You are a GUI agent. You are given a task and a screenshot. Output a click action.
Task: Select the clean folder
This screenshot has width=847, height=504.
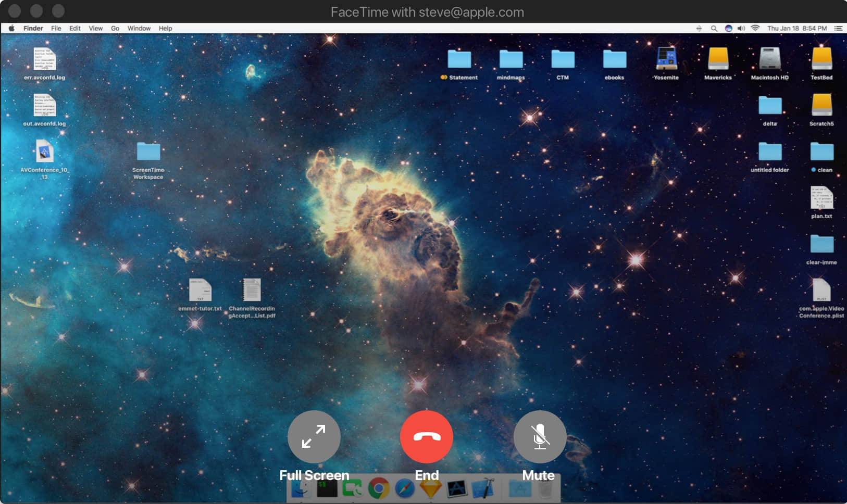click(821, 152)
